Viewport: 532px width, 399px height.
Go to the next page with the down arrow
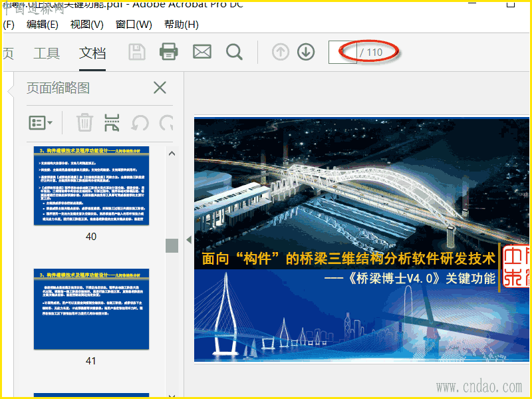[306, 53]
